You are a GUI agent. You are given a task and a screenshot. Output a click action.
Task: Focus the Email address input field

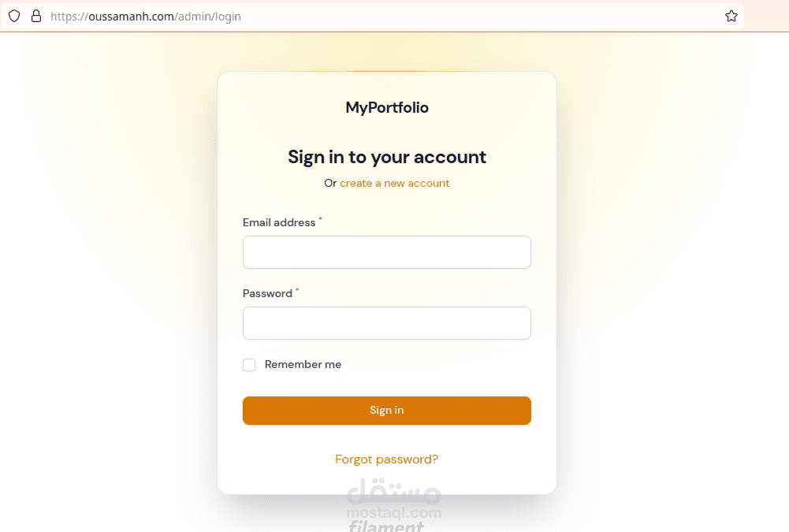(387, 252)
